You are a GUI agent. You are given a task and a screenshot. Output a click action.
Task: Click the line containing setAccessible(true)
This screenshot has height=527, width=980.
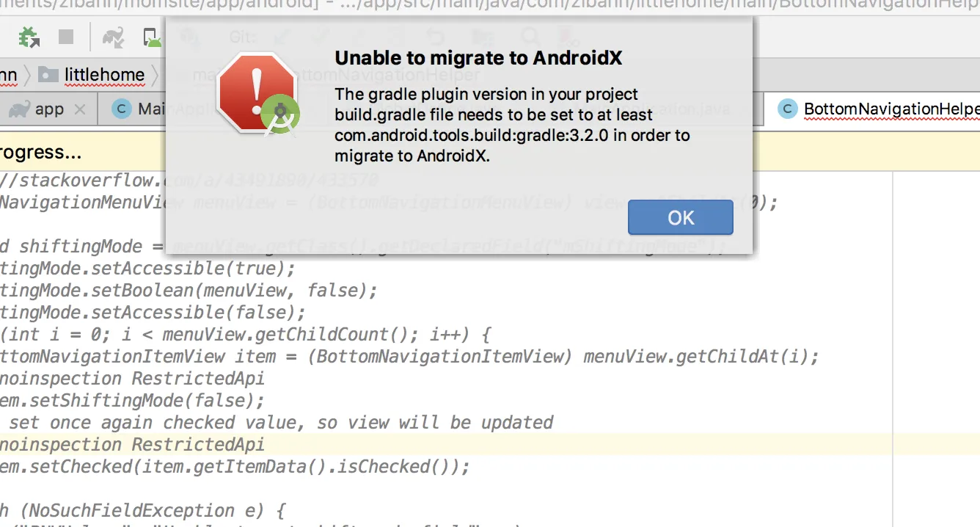(147, 268)
